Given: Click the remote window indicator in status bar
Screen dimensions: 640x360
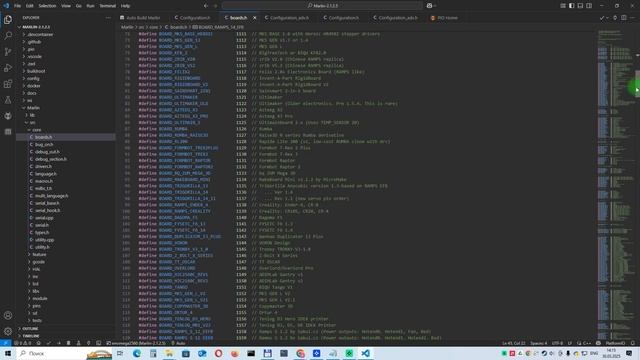Looking at the screenshot, I should pos(5,343).
